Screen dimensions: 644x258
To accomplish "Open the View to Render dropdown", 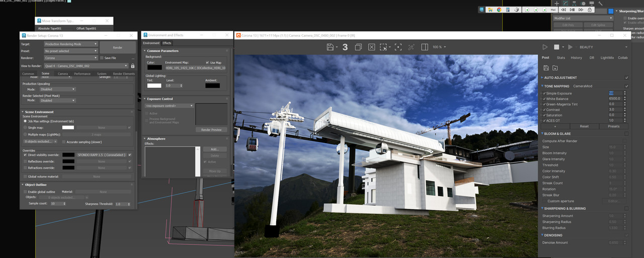I will pyautogui.click(x=86, y=66).
